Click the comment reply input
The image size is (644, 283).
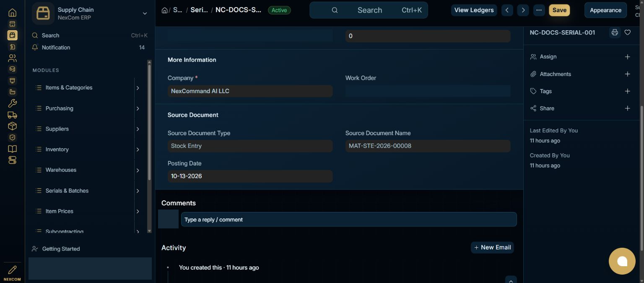[x=349, y=220]
